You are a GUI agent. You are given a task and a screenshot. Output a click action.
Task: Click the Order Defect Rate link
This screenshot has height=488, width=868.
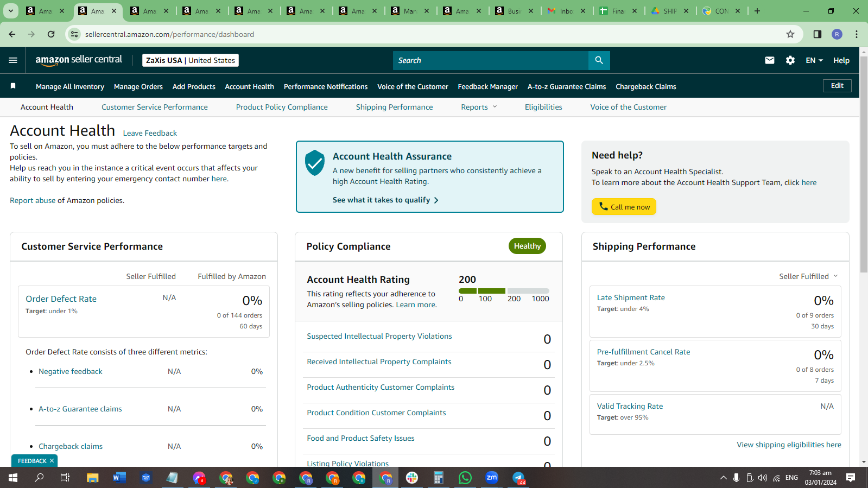pyautogui.click(x=61, y=299)
